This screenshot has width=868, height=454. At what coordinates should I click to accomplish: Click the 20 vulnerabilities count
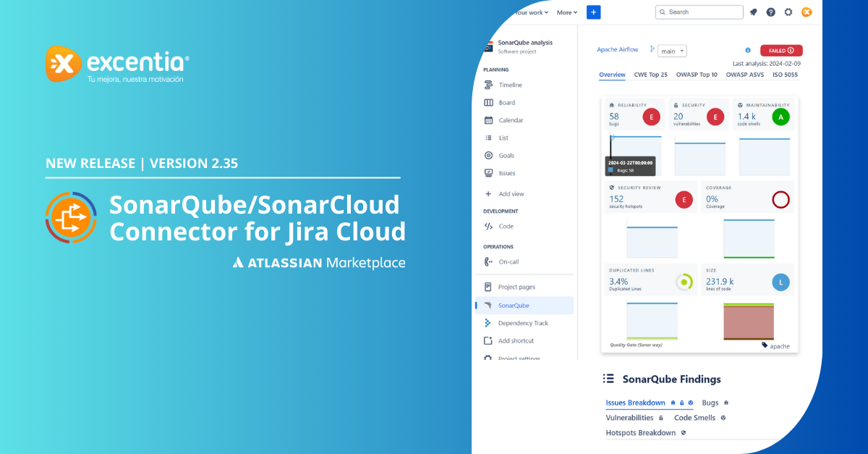pyautogui.click(x=678, y=116)
